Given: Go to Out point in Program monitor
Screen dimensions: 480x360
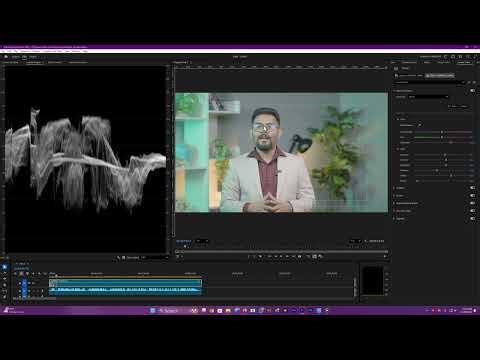Looking at the screenshot, I should pyautogui.click(x=293, y=256).
